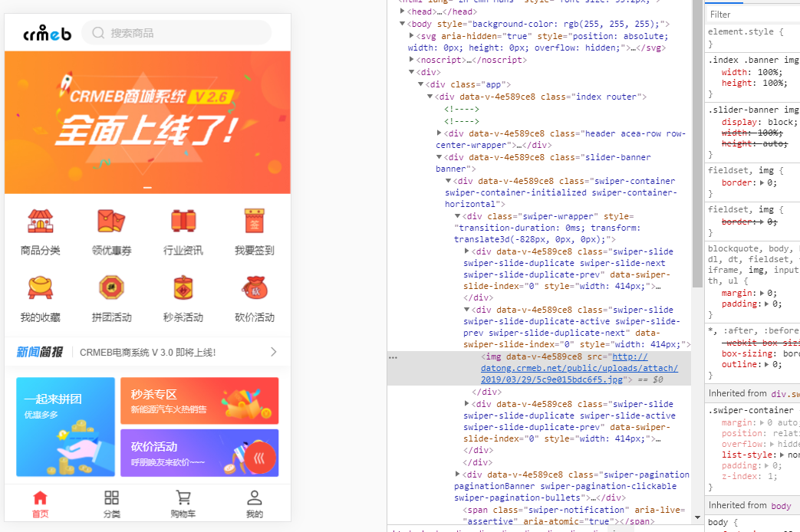Open 我的收藏 favorites icon

[41, 288]
